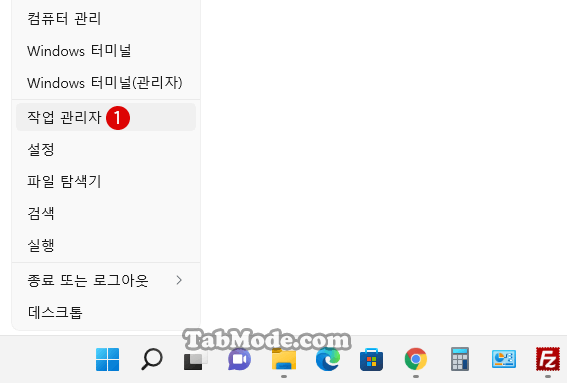Choose 데스크톱 at the menu bottom
The height and width of the screenshot is (390, 567).
[106, 312]
